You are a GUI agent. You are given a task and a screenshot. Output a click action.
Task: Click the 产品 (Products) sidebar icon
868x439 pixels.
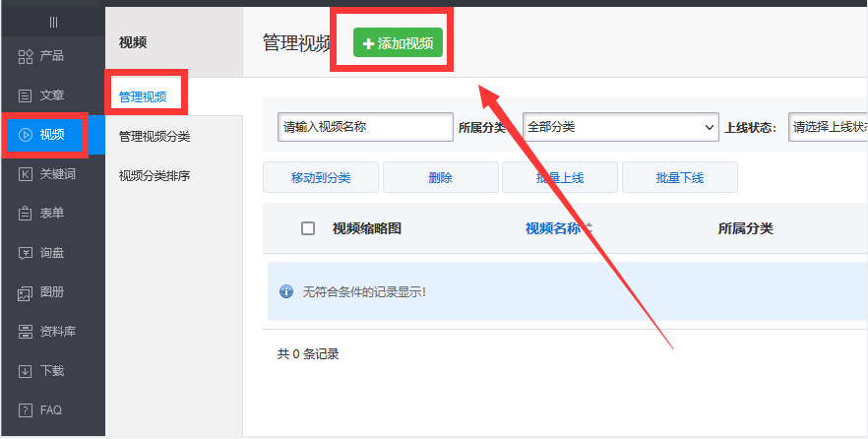26,56
